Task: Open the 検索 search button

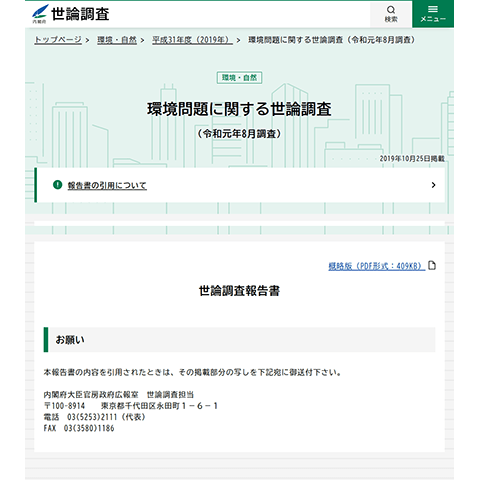Action: click(x=391, y=14)
